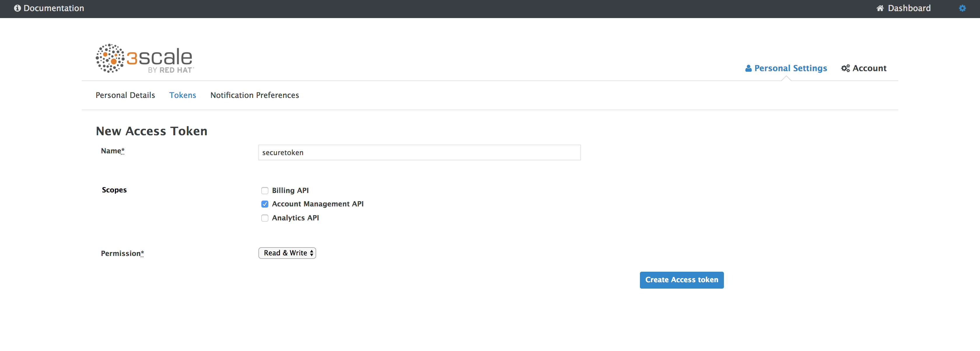
Task: Switch to the Tokens tab
Action: click(183, 95)
